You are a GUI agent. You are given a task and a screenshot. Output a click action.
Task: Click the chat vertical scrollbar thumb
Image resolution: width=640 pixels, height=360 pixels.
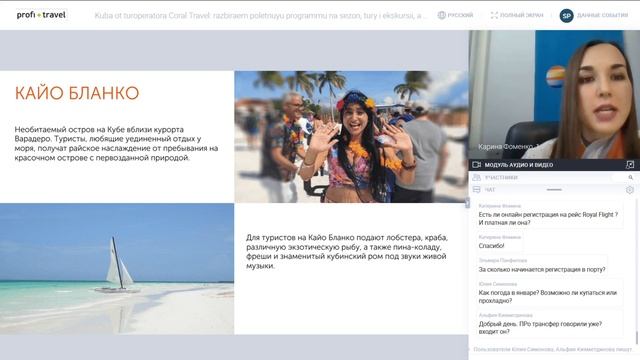point(637,338)
